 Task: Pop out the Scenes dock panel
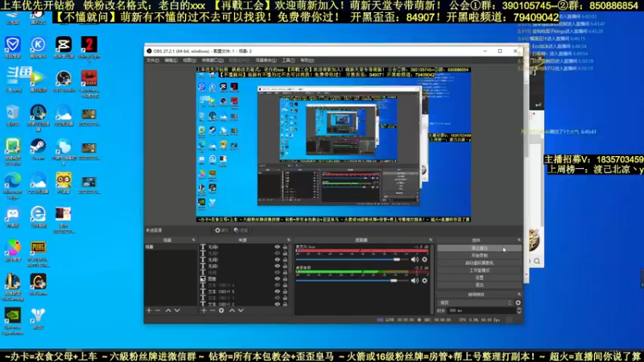point(193,240)
